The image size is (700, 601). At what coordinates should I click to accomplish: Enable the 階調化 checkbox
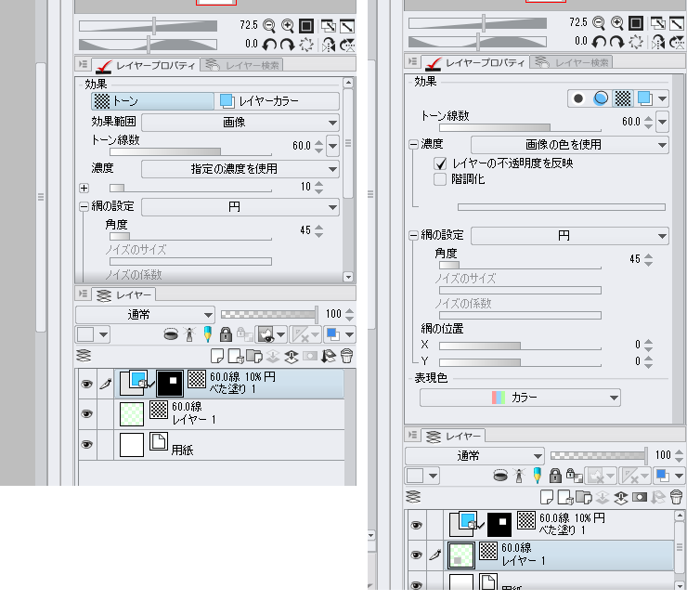tap(440, 179)
